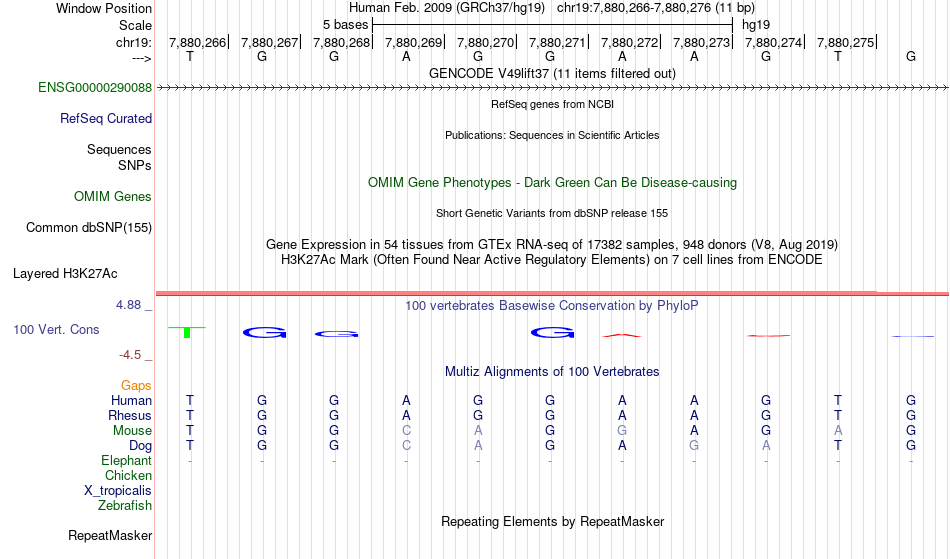The image size is (950, 559).
Task: Click the chr19:7,880,266-7,880,276 (11 bp) range
Action: click(656, 8)
